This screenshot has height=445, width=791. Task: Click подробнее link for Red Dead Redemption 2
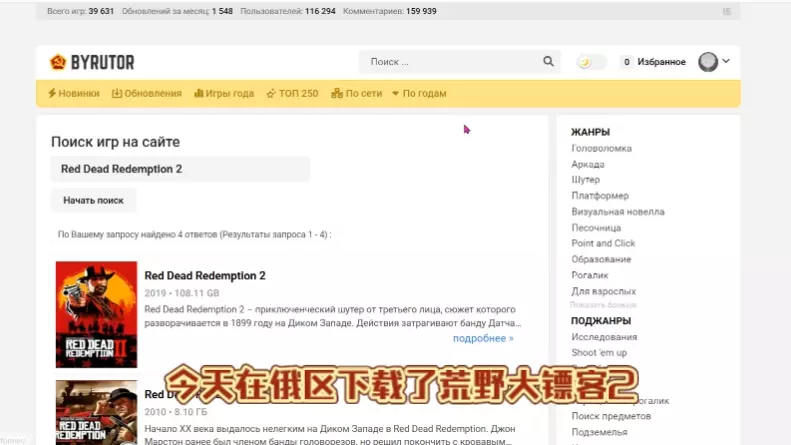pyautogui.click(x=483, y=338)
